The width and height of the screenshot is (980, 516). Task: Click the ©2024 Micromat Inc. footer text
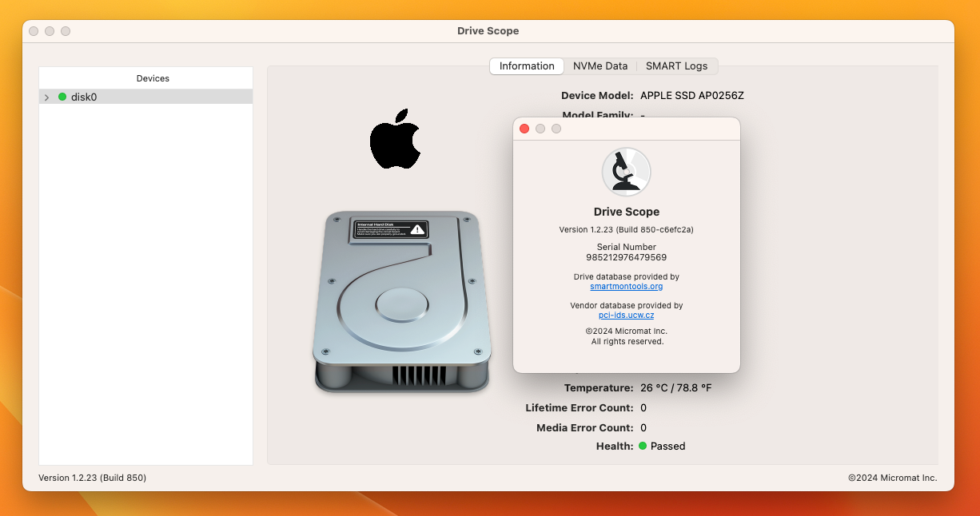(892, 478)
